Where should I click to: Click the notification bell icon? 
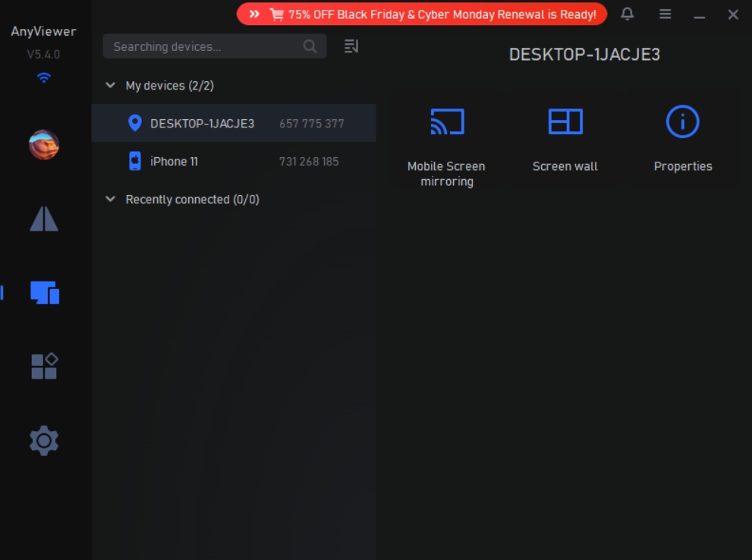point(628,14)
